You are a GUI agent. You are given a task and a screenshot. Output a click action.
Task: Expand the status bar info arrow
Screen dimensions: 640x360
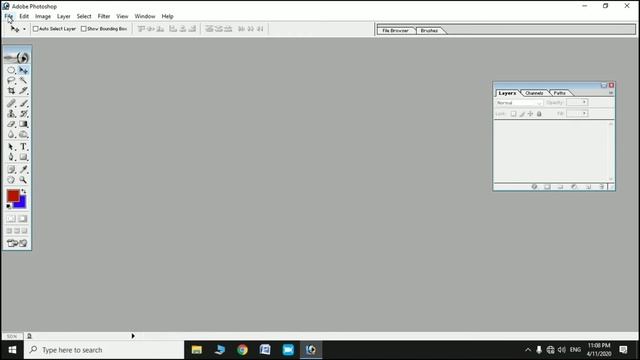click(x=133, y=336)
